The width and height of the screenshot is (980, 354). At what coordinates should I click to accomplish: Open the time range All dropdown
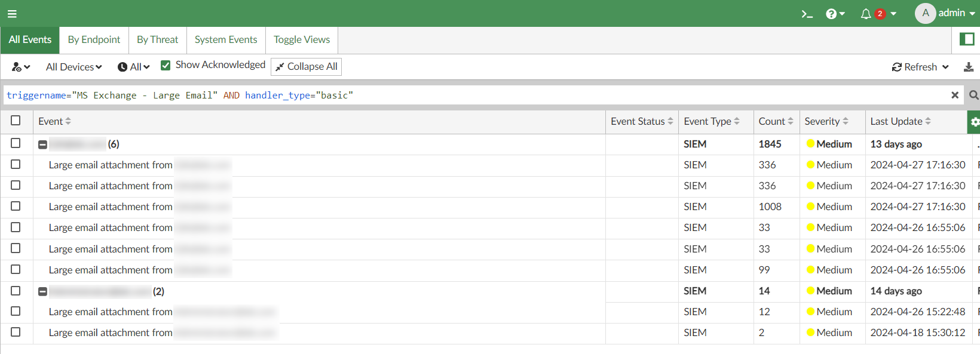(134, 67)
